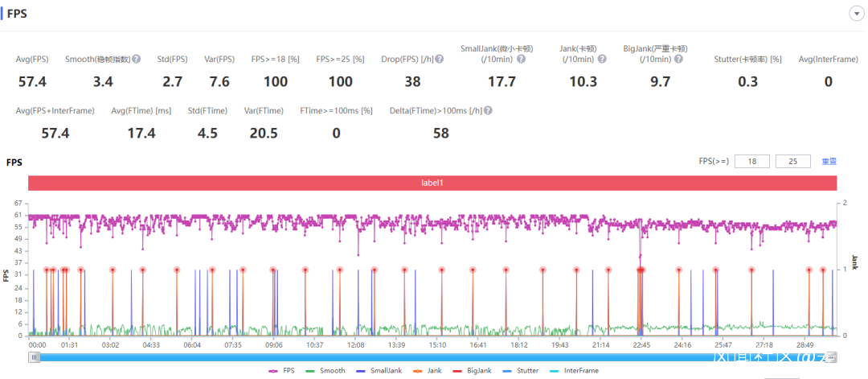Image resolution: width=868 pixels, height=379 pixels.
Task: Grab the left handle of the time range slider
Action: [35, 357]
